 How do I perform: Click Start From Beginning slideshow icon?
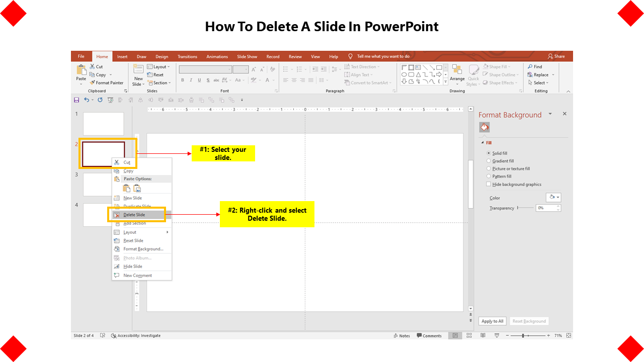pyautogui.click(x=110, y=100)
